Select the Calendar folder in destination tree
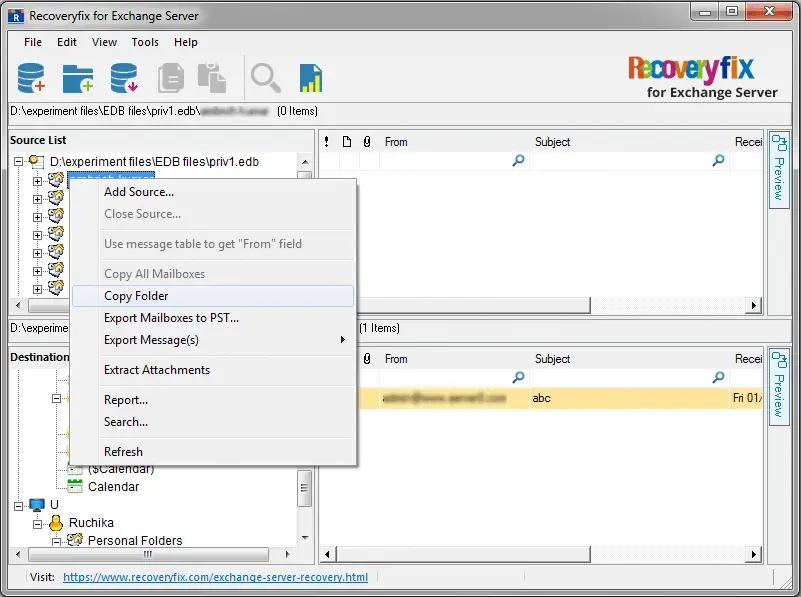This screenshot has height=597, width=801. point(113,487)
